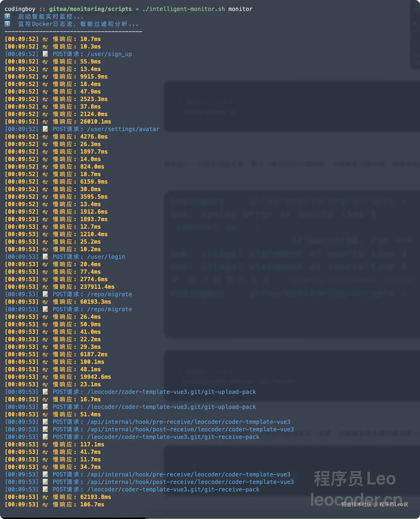
Task: Click snail icon next to 26010.1ms response
Action: pyautogui.click(x=45, y=122)
